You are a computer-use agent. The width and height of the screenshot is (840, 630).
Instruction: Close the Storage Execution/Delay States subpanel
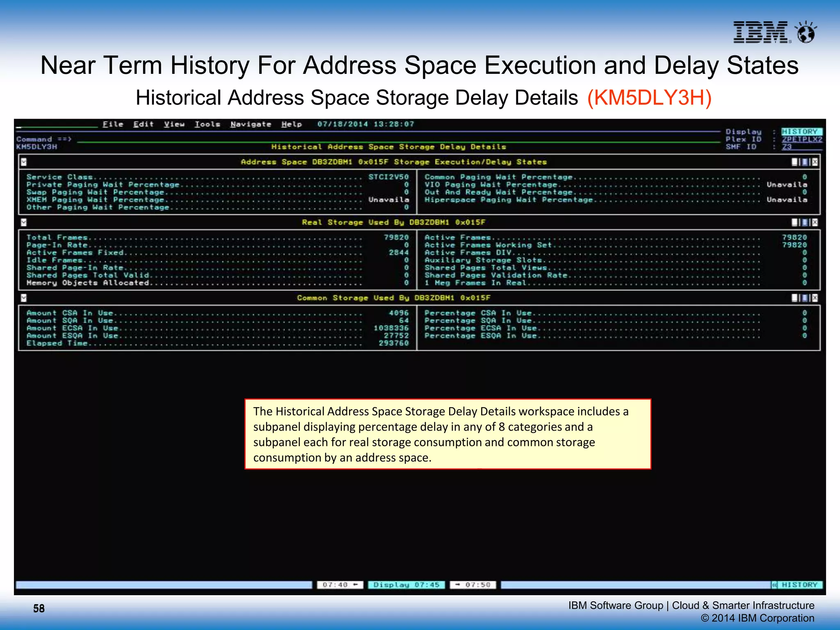pos(815,162)
